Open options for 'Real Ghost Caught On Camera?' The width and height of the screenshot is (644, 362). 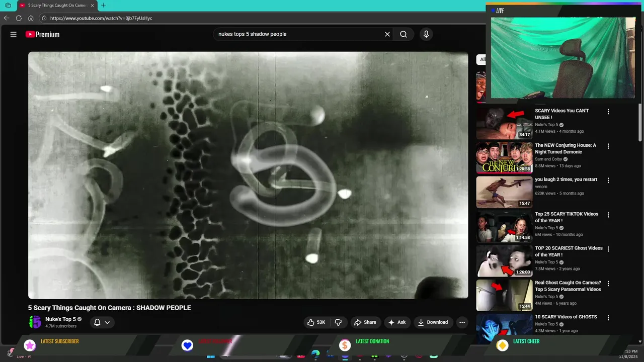tap(608, 284)
